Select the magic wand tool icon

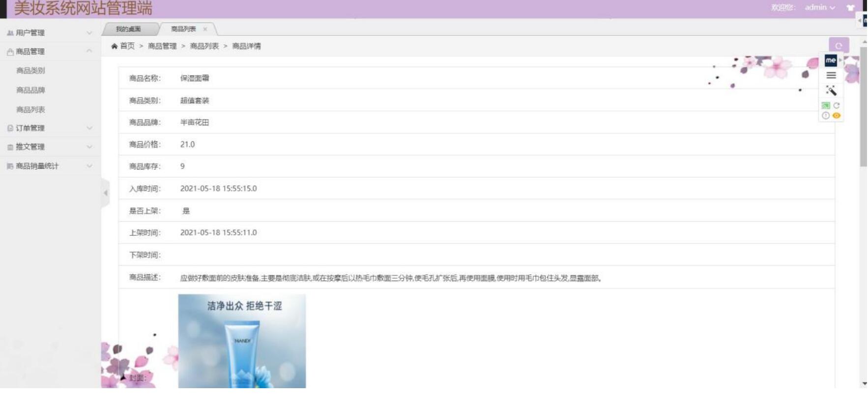[831, 90]
